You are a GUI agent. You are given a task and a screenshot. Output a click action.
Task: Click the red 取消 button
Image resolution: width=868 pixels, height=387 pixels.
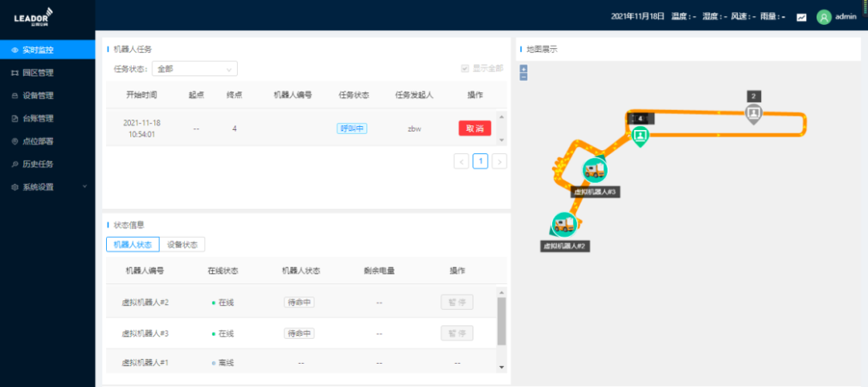(x=475, y=128)
